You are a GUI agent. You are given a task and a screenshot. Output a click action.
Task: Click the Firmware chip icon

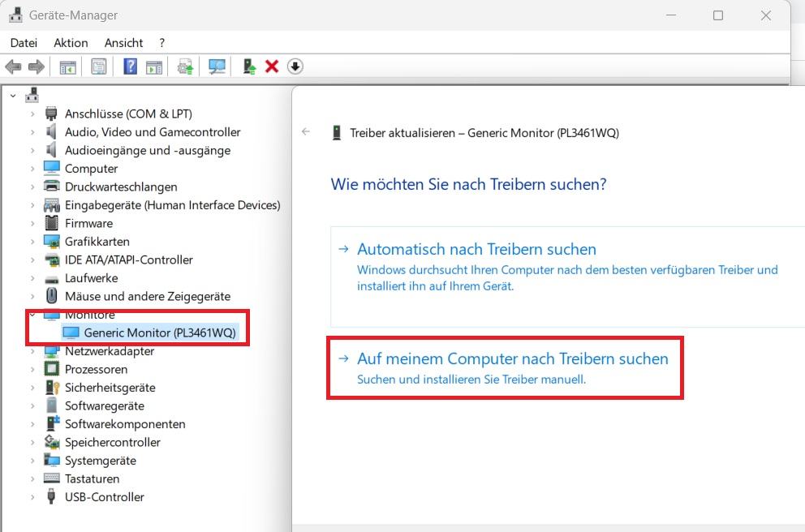click(51, 223)
